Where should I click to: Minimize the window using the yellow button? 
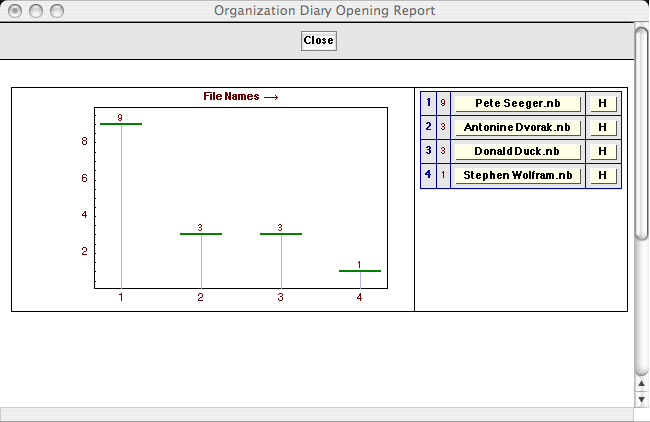(x=35, y=11)
